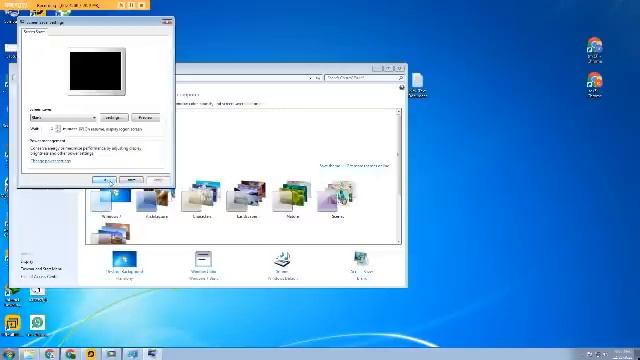This screenshot has height=360, width=640.
Task: Open the Screen Saver icon in Personalization
Action: click(361, 265)
